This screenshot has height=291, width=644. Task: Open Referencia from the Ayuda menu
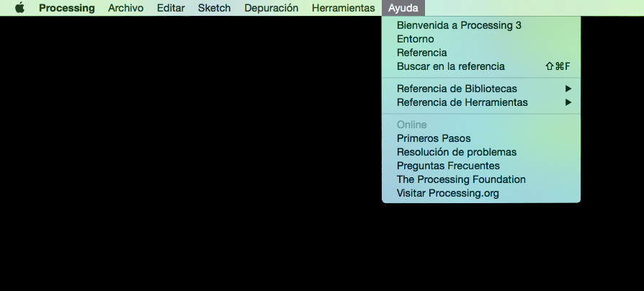(422, 53)
